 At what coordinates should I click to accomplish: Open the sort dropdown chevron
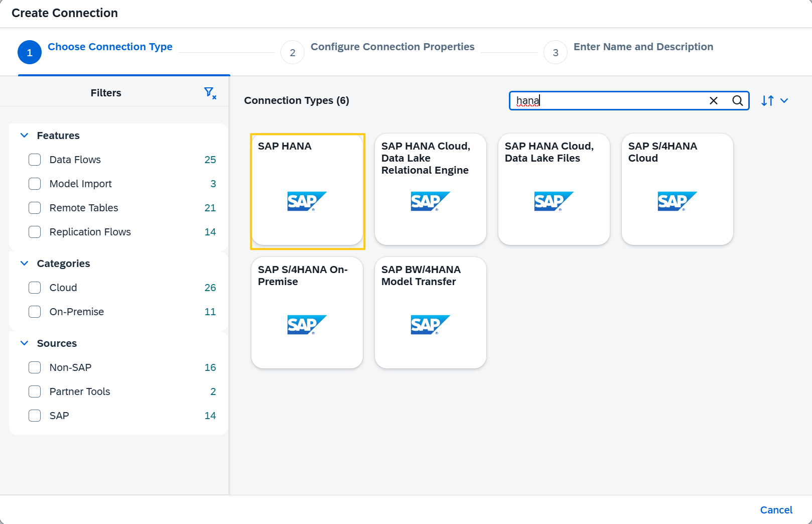coord(784,100)
